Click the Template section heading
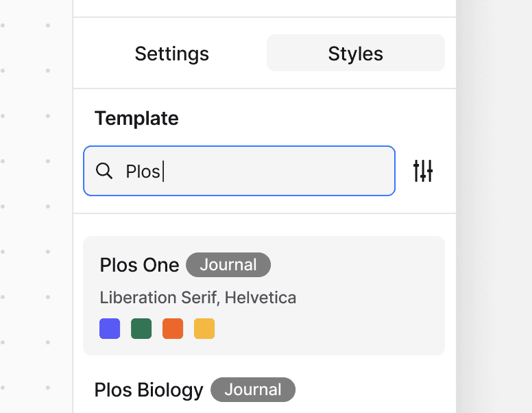The image size is (532, 413). coord(136,118)
